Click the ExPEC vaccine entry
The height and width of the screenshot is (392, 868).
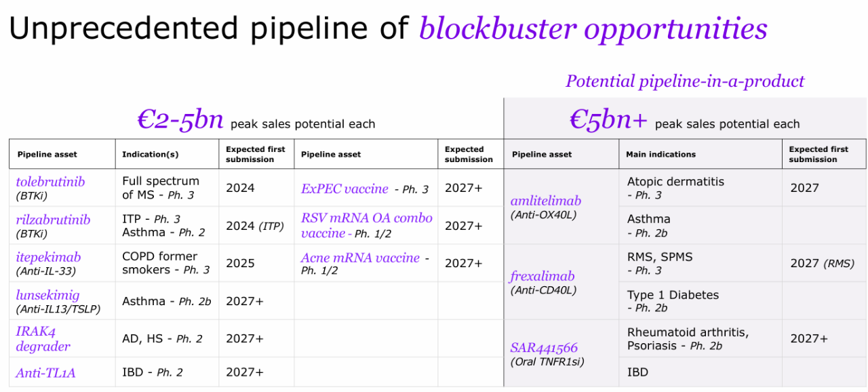click(344, 189)
